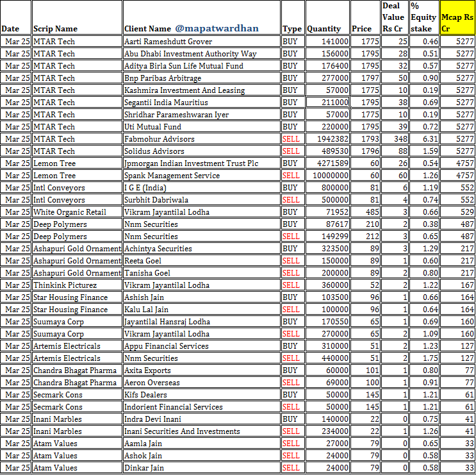Select 'Kifs Dealers' client cell
476x475 pixels.
click(x=202, y=394)
